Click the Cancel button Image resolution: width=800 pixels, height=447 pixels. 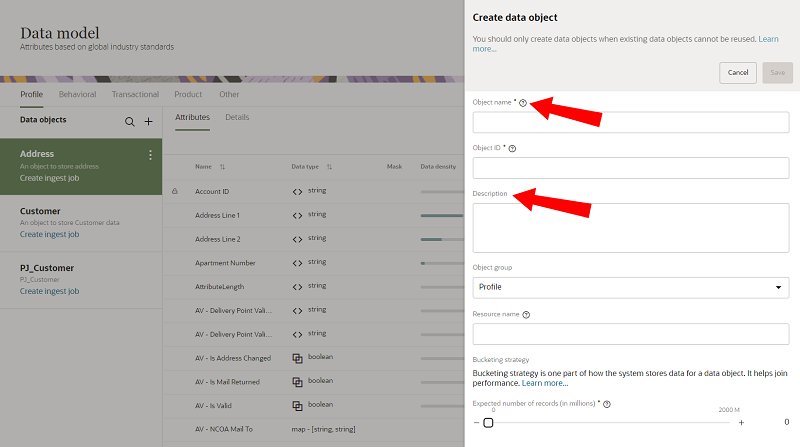pos(737,72)
